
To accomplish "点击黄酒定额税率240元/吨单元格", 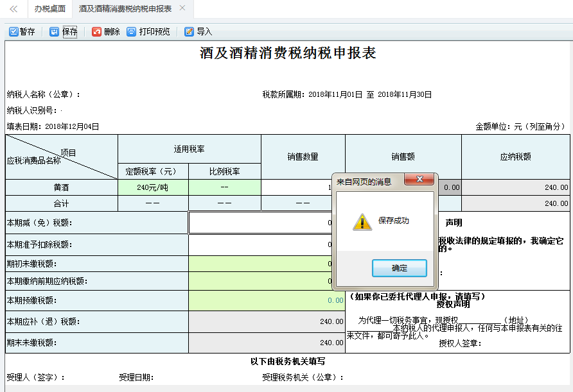I will point(153,186).
